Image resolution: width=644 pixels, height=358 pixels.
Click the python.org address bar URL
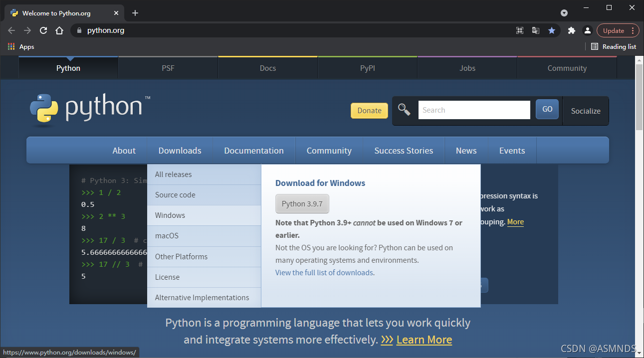click(106, 30)
